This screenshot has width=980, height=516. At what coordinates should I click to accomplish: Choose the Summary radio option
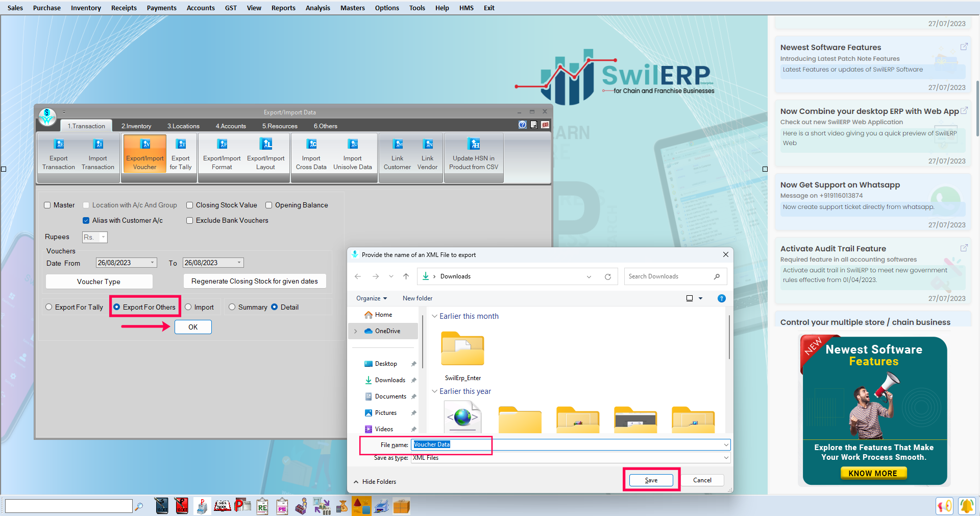coord(232,307)
